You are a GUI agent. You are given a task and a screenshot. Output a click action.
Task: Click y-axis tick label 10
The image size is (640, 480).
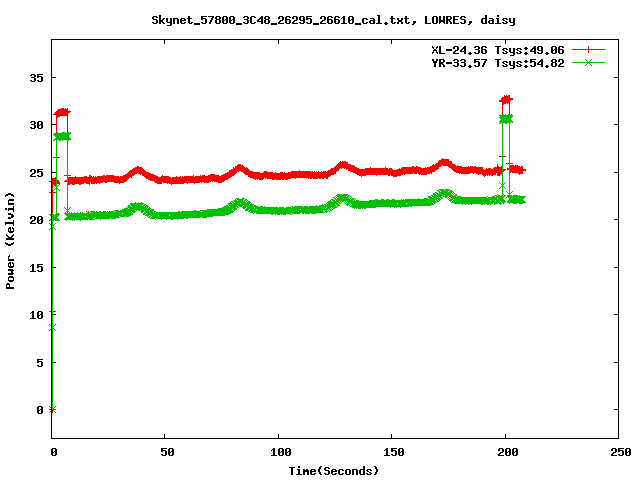point(36,315)
